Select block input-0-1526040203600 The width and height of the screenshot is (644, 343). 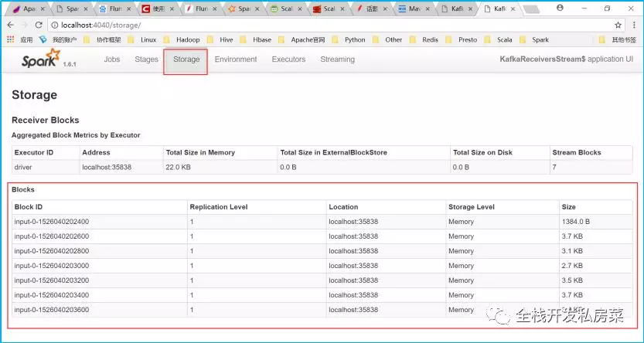pos(51,310)
